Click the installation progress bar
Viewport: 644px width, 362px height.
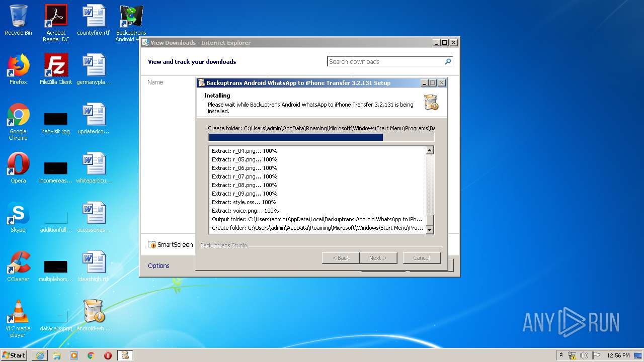[x=321, y=137]
